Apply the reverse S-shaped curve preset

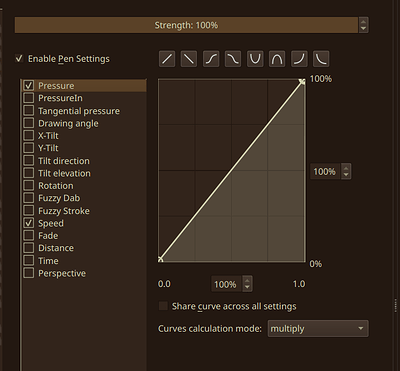[x=233, y=59]
